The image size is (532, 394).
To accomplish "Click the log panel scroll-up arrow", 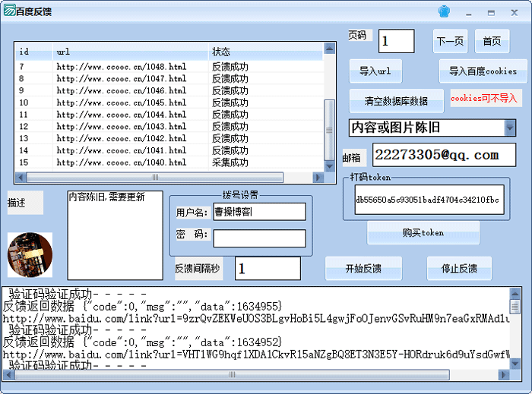I will [x=515, y=293].
